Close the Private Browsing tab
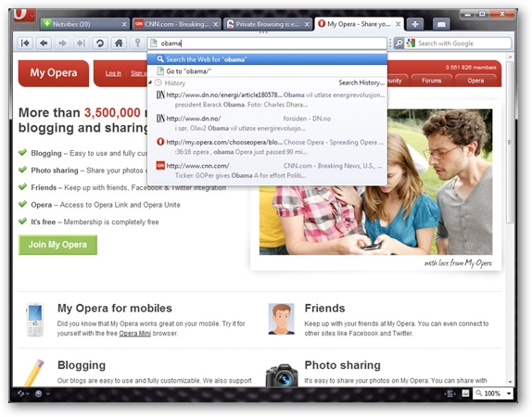Viewport: 532px width, 417px height. 307,24
